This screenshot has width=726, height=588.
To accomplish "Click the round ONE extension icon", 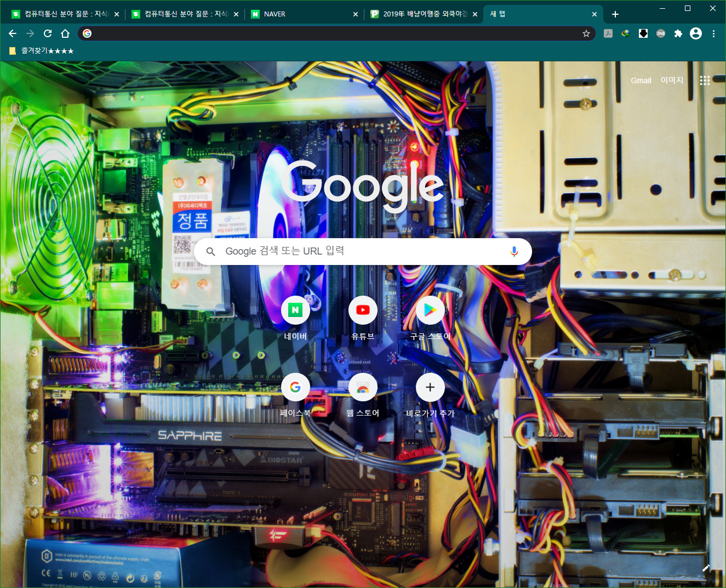I will coord(661,33).
